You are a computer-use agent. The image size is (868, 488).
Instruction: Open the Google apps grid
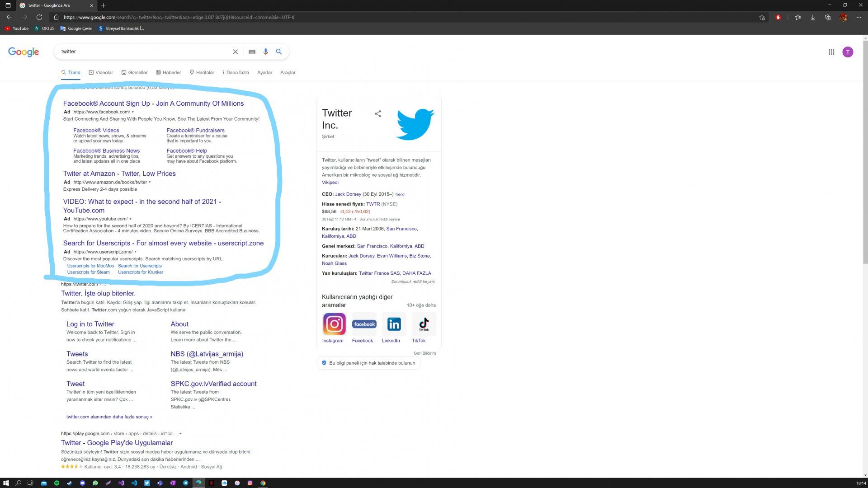(x=831, y=52)
